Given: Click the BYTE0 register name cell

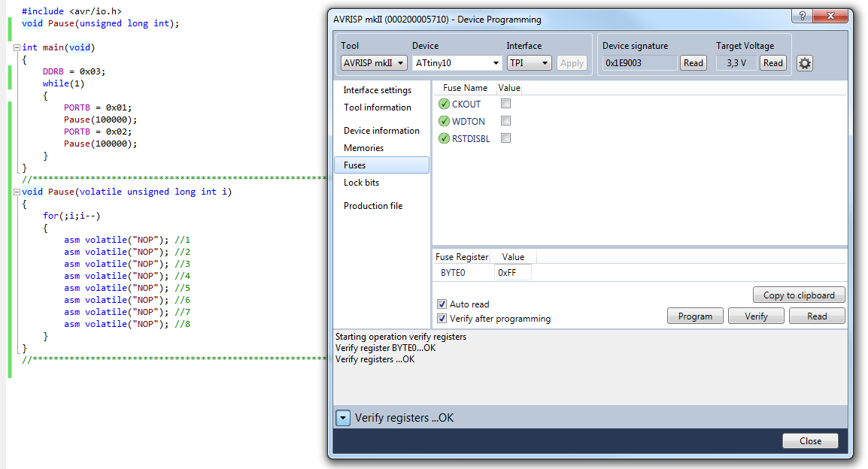Looking at the screenshot, I should tap(453, 273).
